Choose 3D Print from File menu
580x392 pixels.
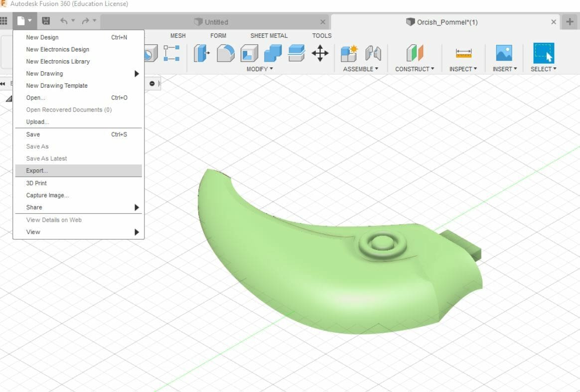pos(78,183)
